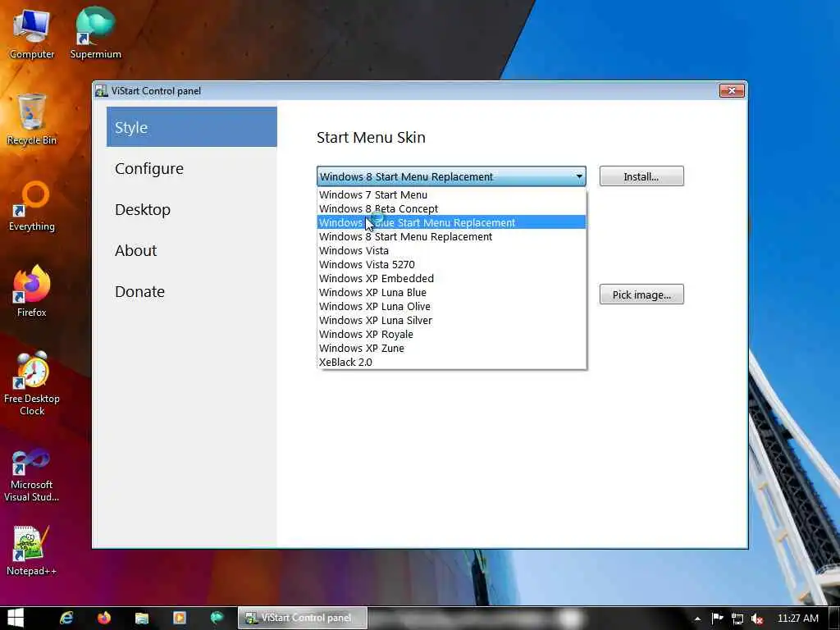The width and height of the screenshot is (840, 630).
Task: Launch Firefox from the taskbar
Action: pos(104,618)
